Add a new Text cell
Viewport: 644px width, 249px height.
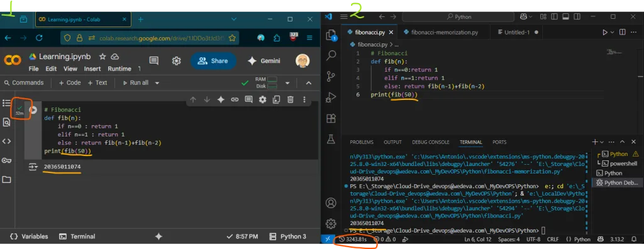[x=97, y=82]
